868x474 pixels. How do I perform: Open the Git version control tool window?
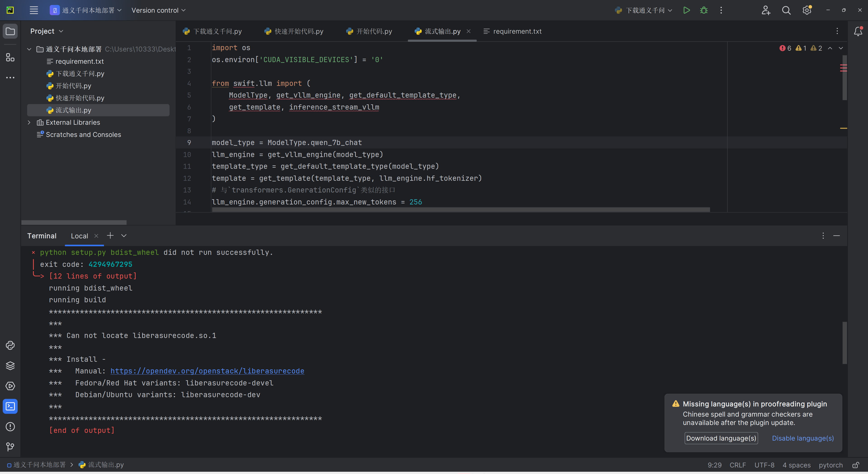(10, 447)
